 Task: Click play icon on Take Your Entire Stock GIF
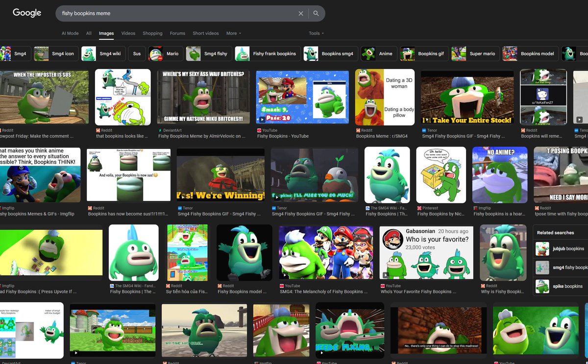pos(427,120)
